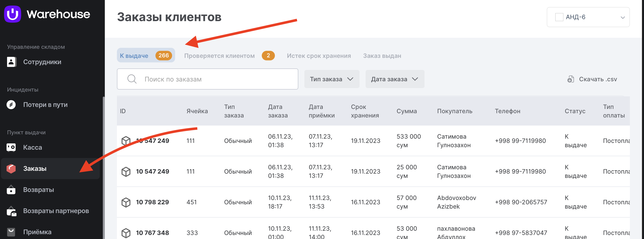
Task: Click the Касса cash register icon
Action: pyautogui.click(x=11, y=147)
